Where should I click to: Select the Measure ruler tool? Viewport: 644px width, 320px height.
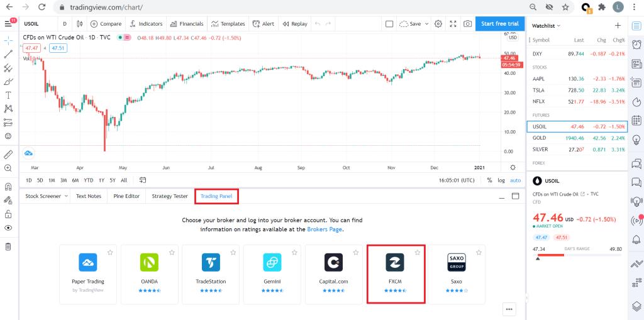[x=8, y=155]
